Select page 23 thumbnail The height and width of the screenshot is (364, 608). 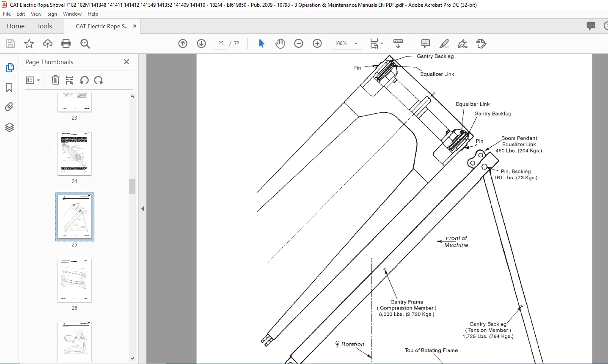click(x=74, y=102)
